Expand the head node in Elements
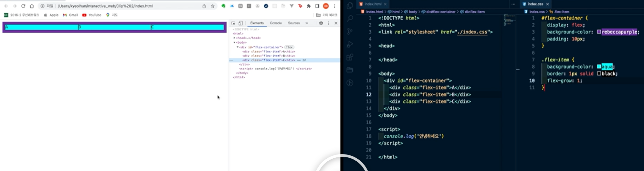 (234, 38)
